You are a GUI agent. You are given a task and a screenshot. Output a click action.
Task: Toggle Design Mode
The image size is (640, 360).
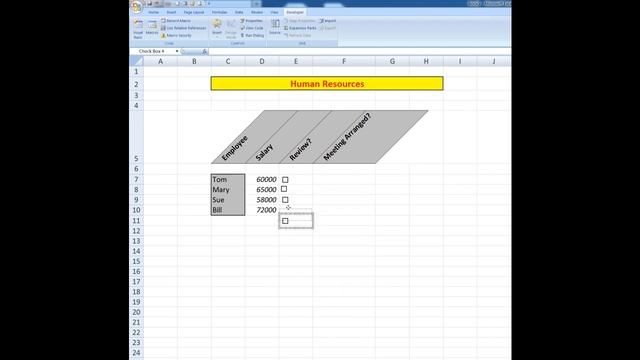231,28
